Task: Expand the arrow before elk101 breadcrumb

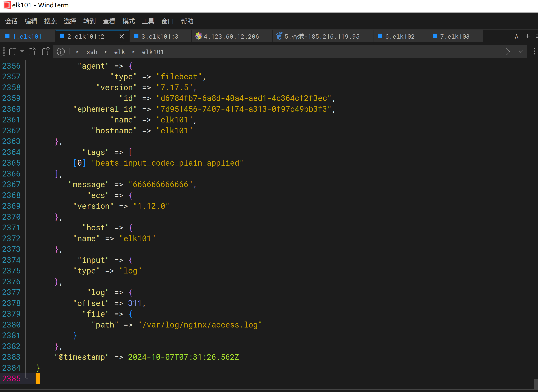Action: click(x=133, y=52)
